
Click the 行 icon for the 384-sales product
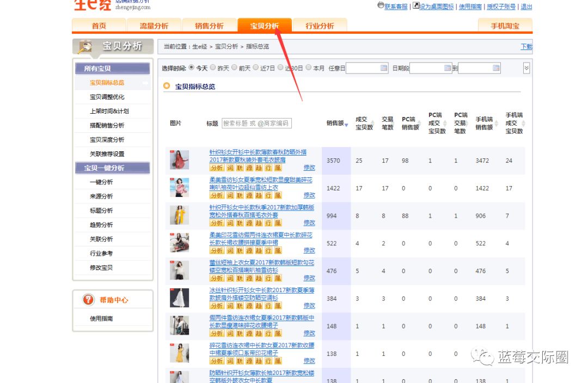point(268,306)
